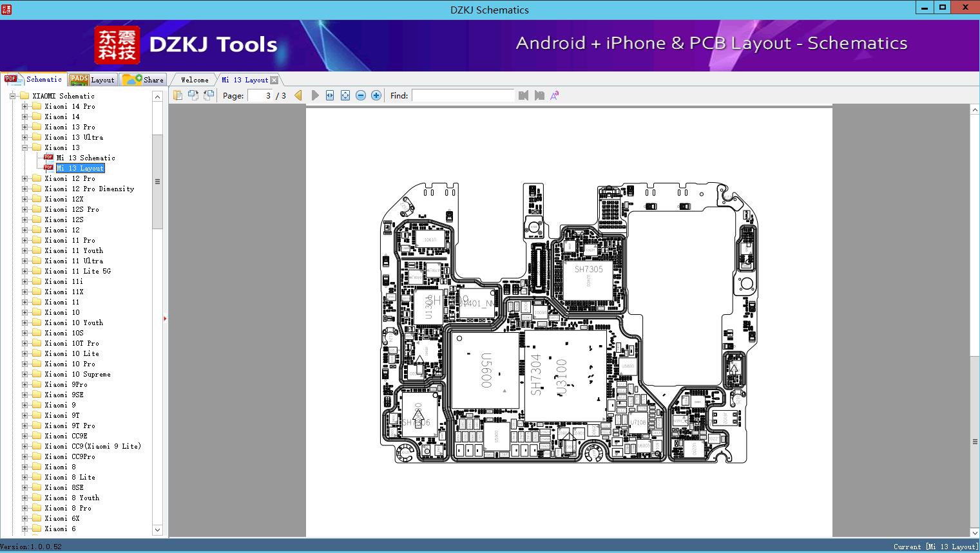Click the find next binoculars icon

(539, 95)
